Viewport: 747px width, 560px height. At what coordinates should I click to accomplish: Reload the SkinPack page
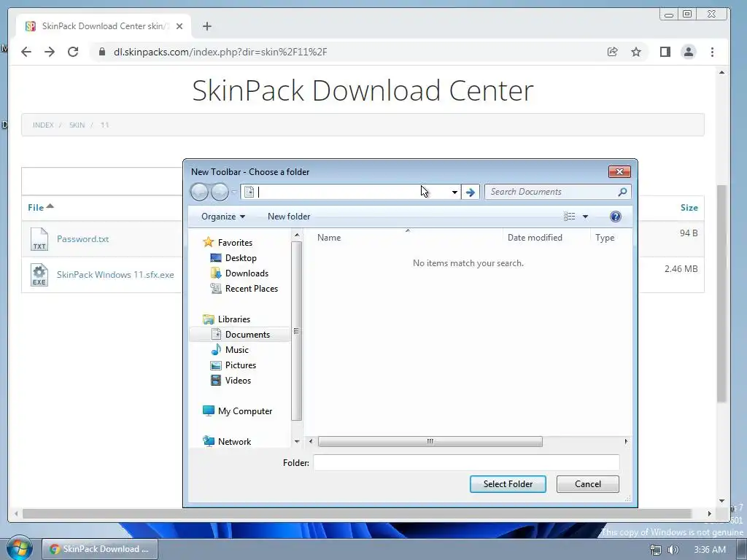click(x=73, y=52)
